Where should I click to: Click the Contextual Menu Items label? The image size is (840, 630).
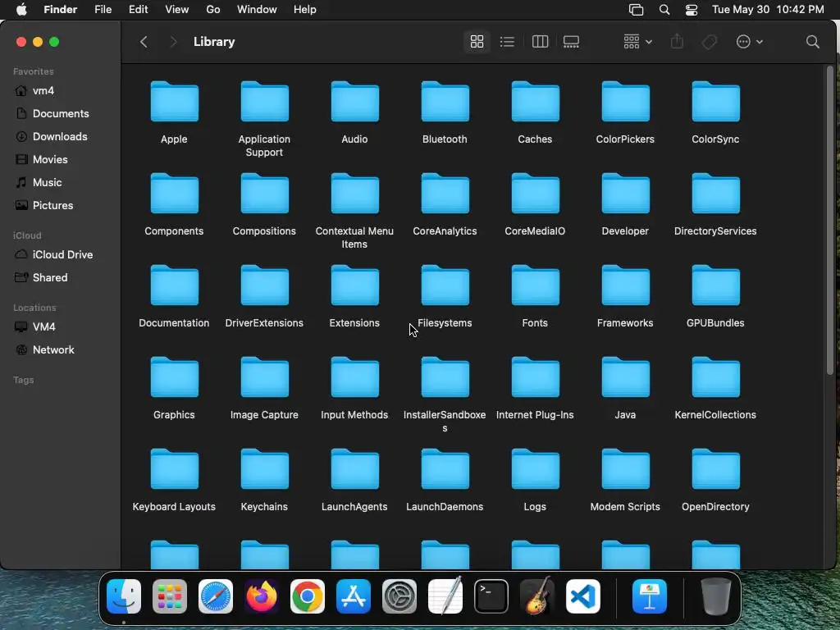coord(354,237)
